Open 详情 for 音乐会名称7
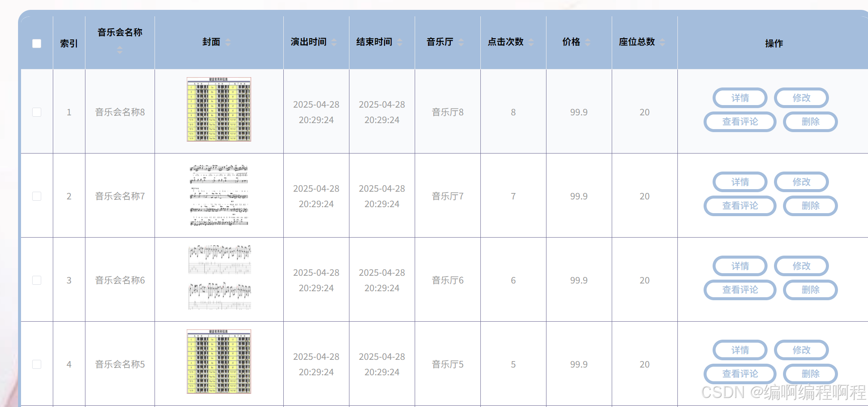 coord(740,182)
